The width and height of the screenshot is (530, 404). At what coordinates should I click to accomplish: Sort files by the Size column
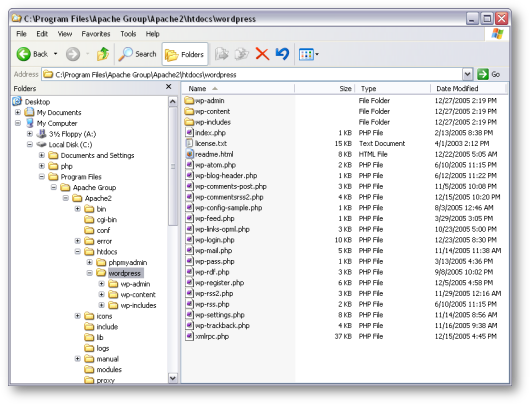tap(324, 89)
